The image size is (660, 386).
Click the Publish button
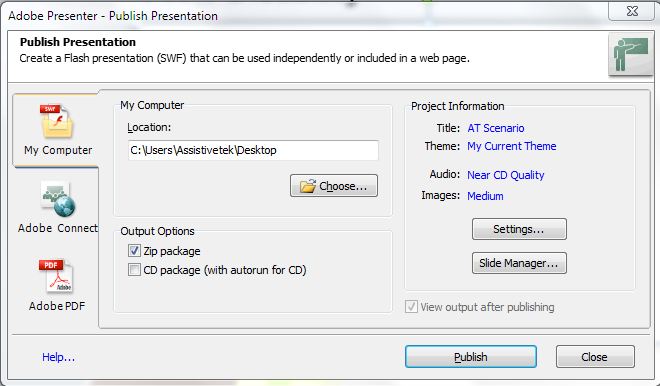[471, 357]
